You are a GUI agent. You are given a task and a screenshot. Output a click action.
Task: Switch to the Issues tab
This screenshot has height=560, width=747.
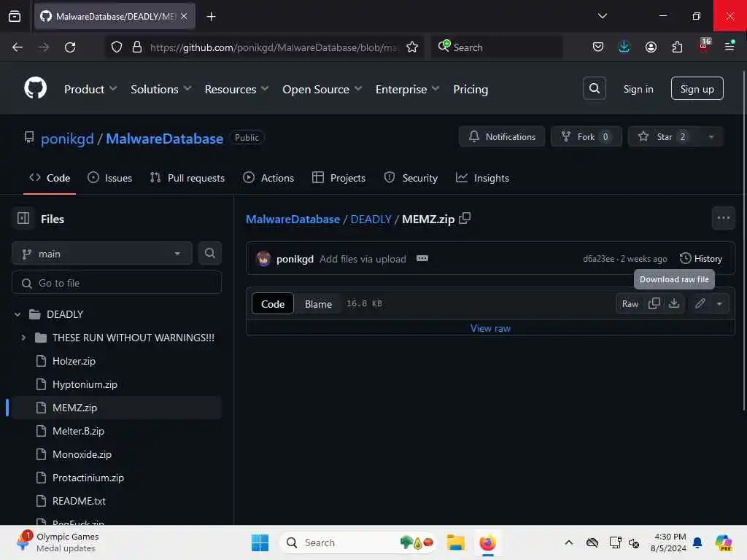[110, 178]
